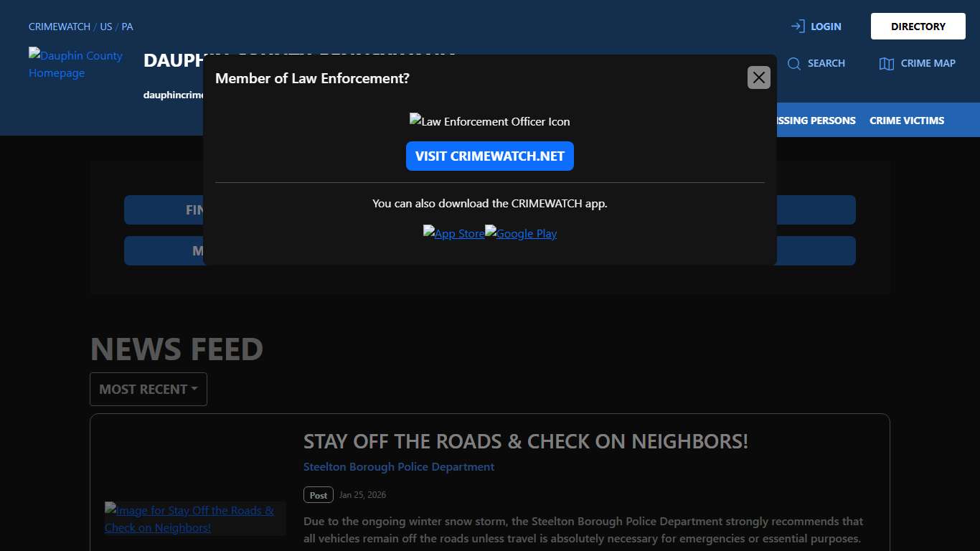Follow the Steelton Borough Police Department link
This screenshot has height=551, width=980.
coord(398,466)
